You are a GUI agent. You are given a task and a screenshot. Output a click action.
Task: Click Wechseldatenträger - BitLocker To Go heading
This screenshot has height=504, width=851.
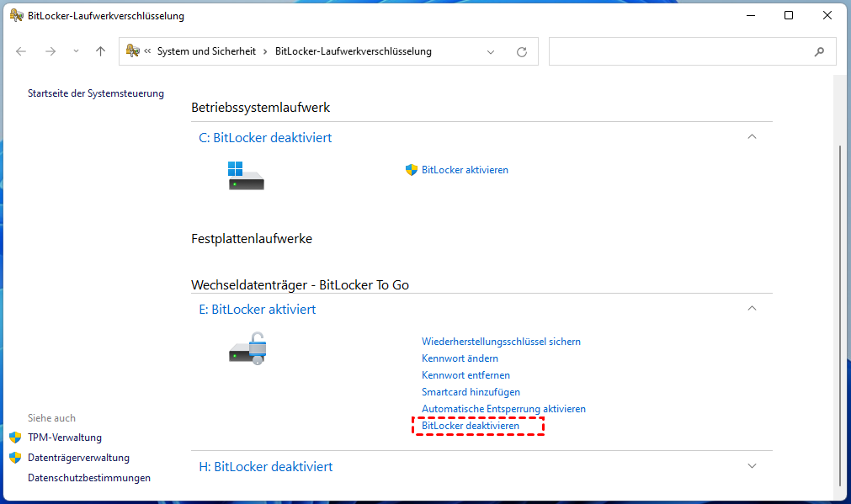[301, 285]
